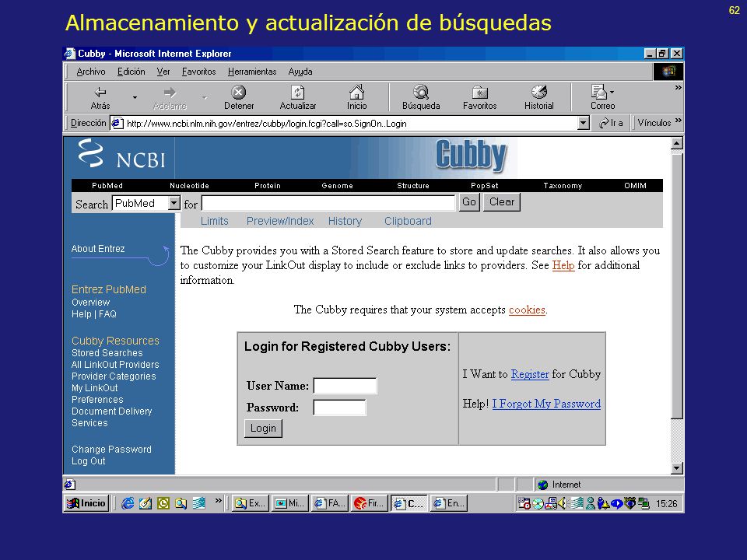This screenshot has height=560, width=747.
Task: Open the Preview/Index link
Action: pos(280,221)
